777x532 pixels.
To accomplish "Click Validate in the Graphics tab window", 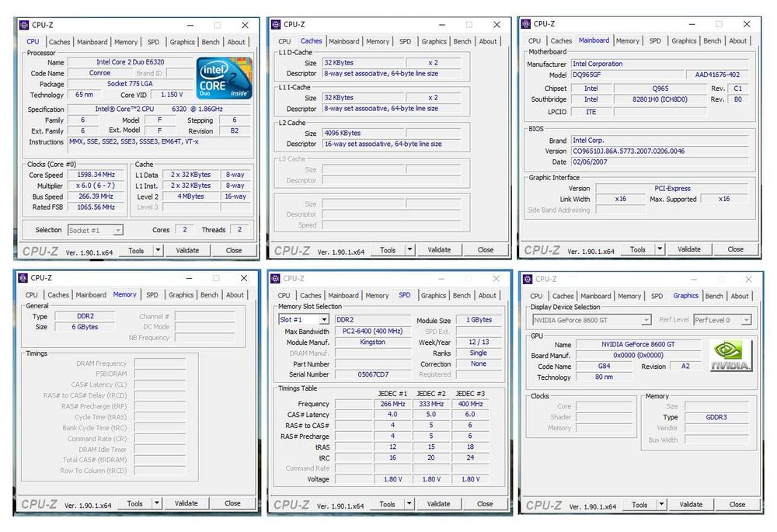I will 691,505.
